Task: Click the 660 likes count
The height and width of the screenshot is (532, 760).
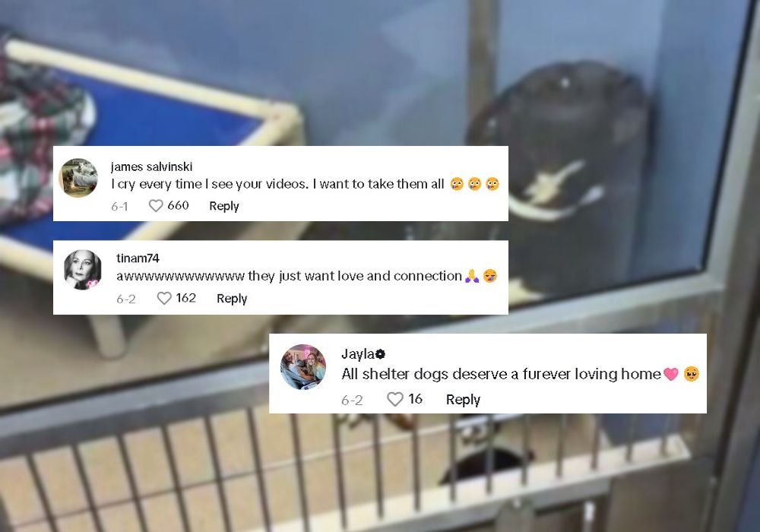Action: tap(178, 205)
